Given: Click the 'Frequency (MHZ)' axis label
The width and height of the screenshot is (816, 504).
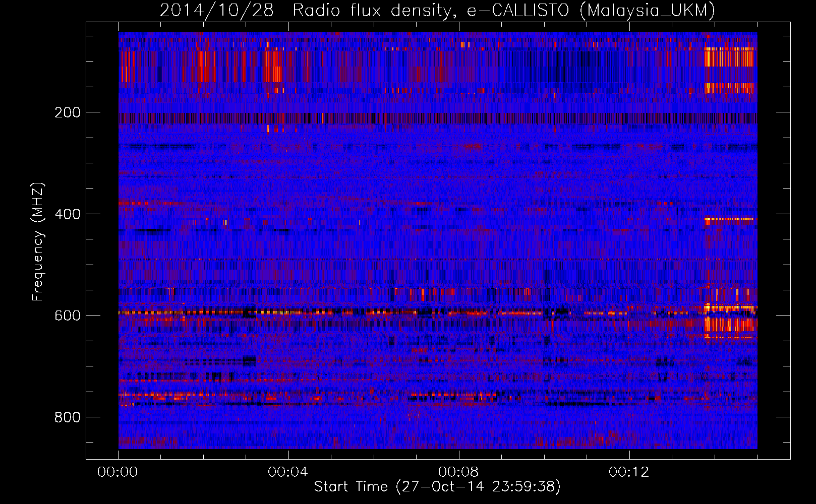Looking at the screenshot, I should point(38,242).
